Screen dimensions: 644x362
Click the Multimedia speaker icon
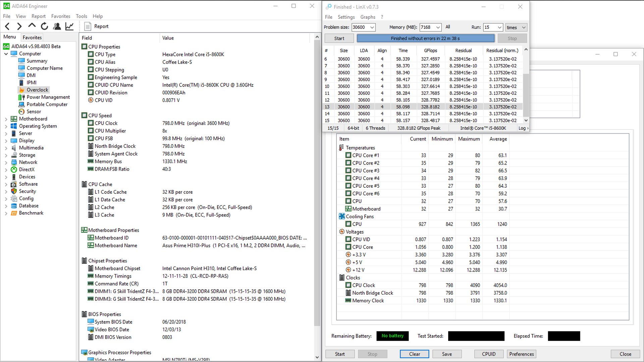click(14, 148)
